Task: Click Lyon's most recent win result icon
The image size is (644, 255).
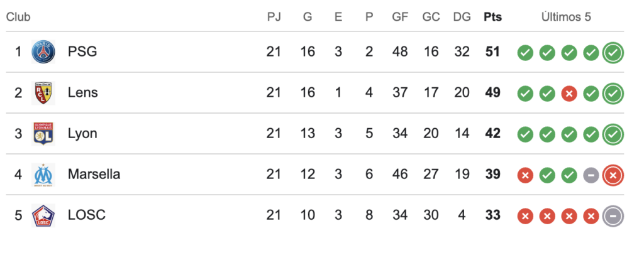Action: (x=613, y=134)
